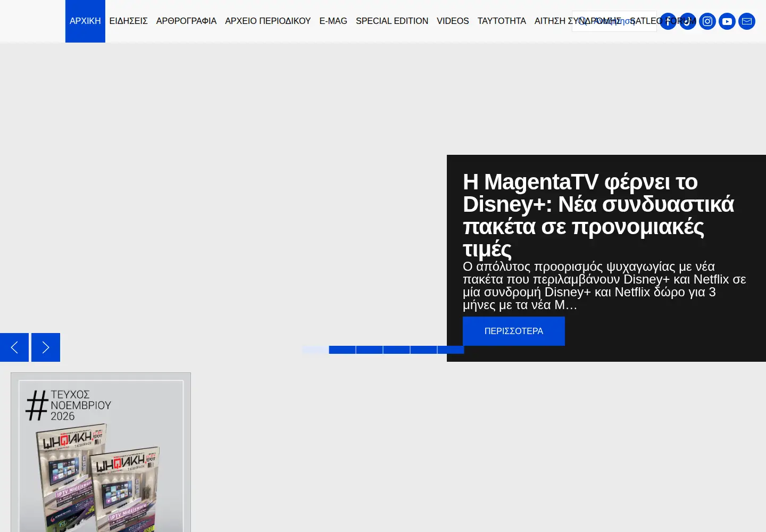Open the TikTok social icon
Screen dimensions: 766x532
(688, 21)
